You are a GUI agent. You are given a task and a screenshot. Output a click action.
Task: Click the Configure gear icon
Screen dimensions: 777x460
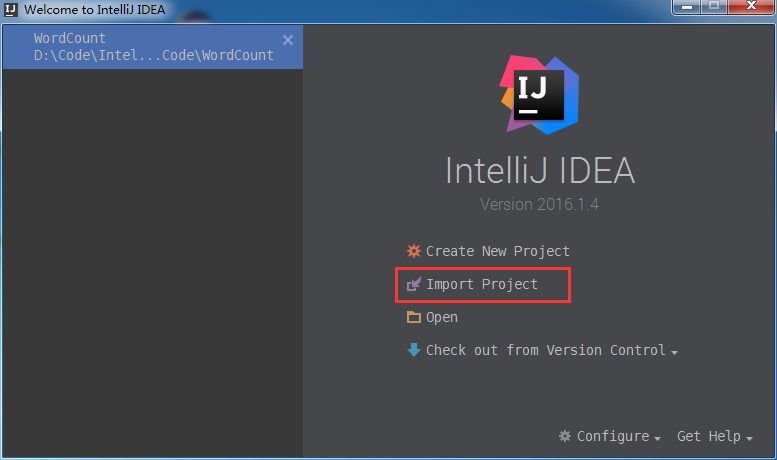coord(565,436)
